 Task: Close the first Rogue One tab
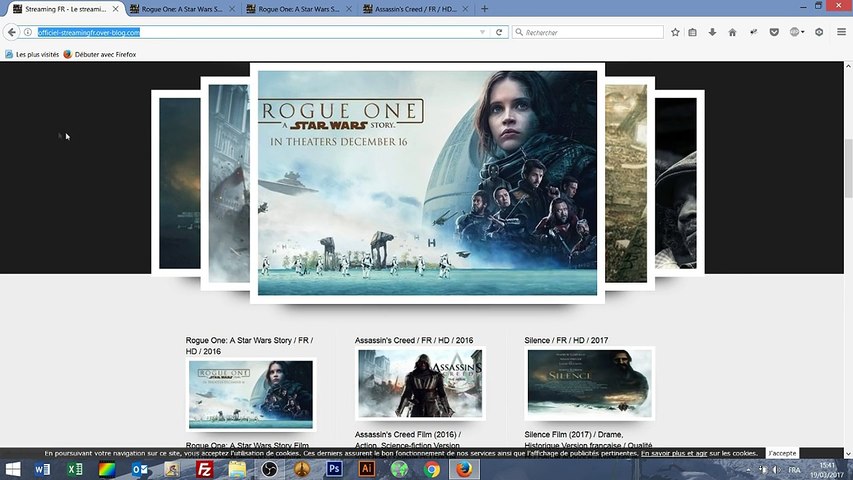click(232, 9)
